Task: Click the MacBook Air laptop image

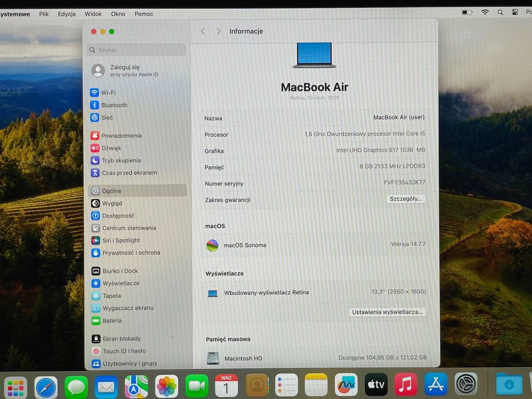Action: click(314, 55)
